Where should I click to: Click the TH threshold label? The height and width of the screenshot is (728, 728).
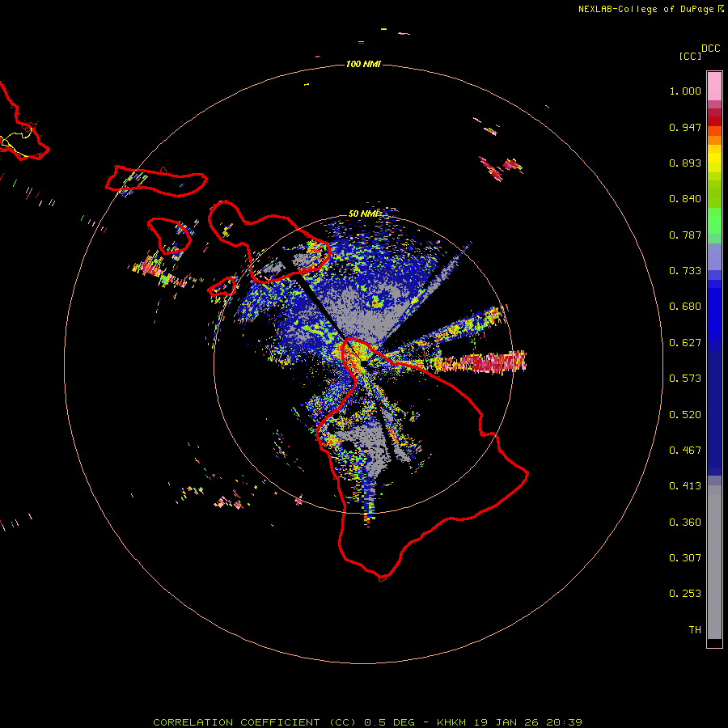coord(695,630)
